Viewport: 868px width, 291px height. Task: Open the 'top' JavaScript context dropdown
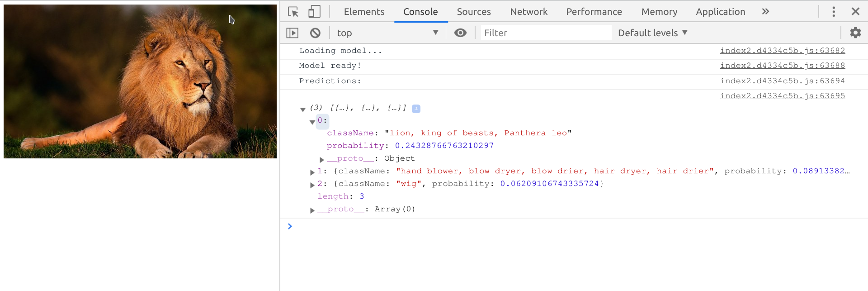[387, 33]
